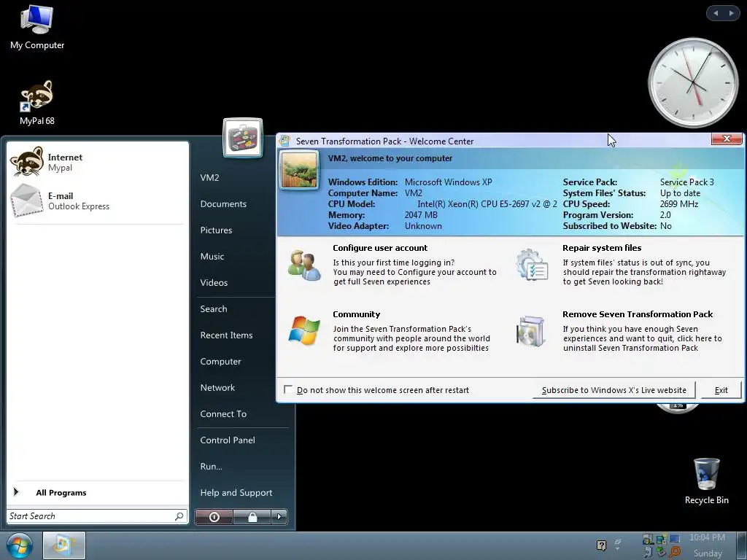Click the Remove Seven Transformation Pack software box icon
The width and height of the screenshot is (747, 560).
click(531, 331)
